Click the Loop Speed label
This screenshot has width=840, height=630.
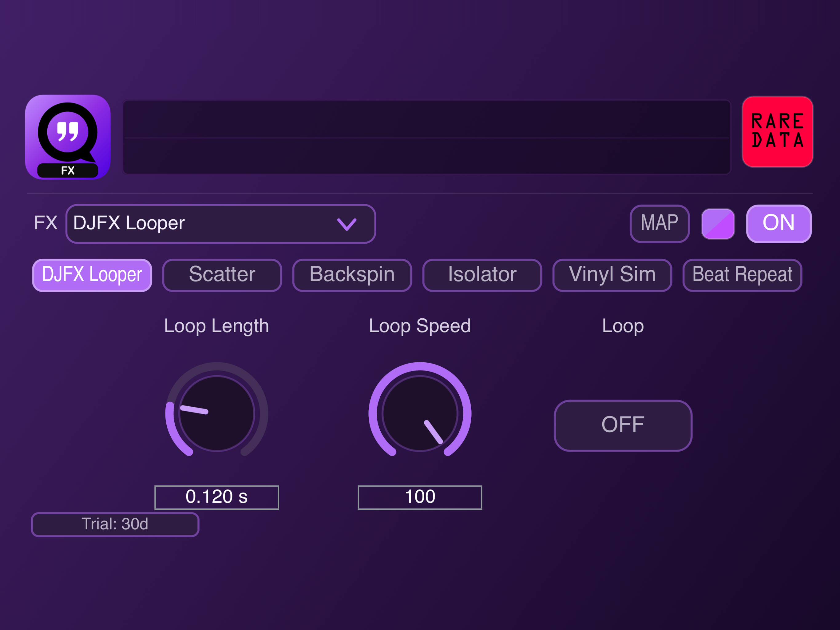coord(420,326)
